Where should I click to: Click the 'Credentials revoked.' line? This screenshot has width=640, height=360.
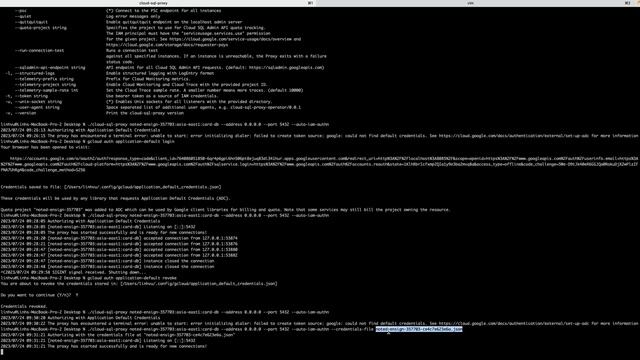[x=24, y=307]
